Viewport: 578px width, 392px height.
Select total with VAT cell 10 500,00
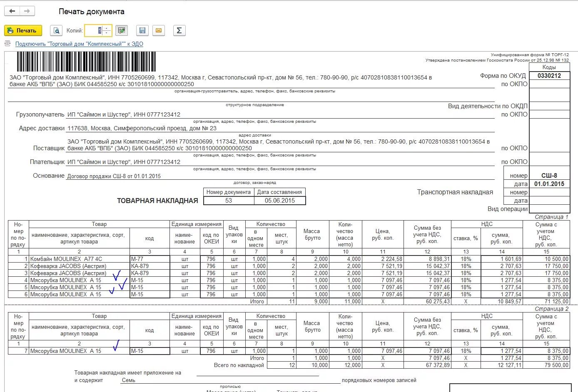[546, 259]
